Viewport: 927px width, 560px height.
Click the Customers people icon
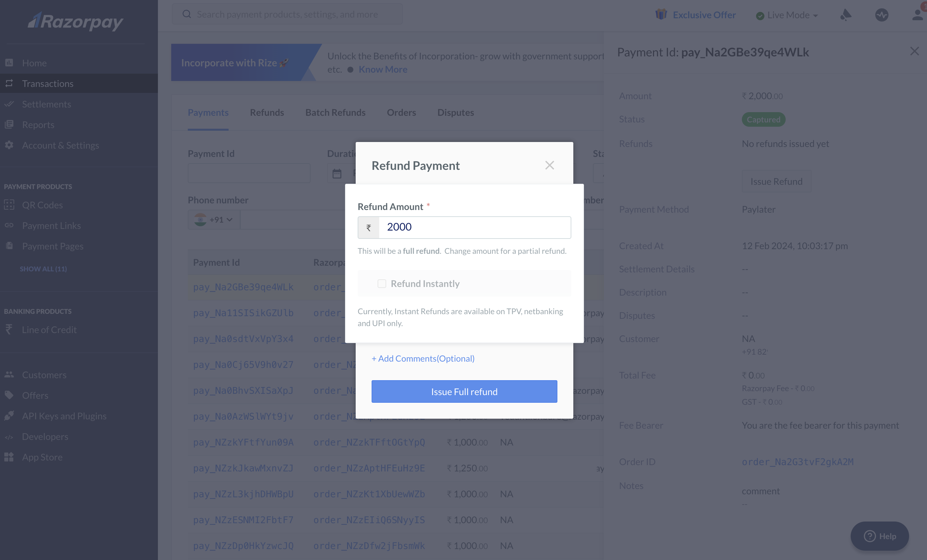coord(9,375)
